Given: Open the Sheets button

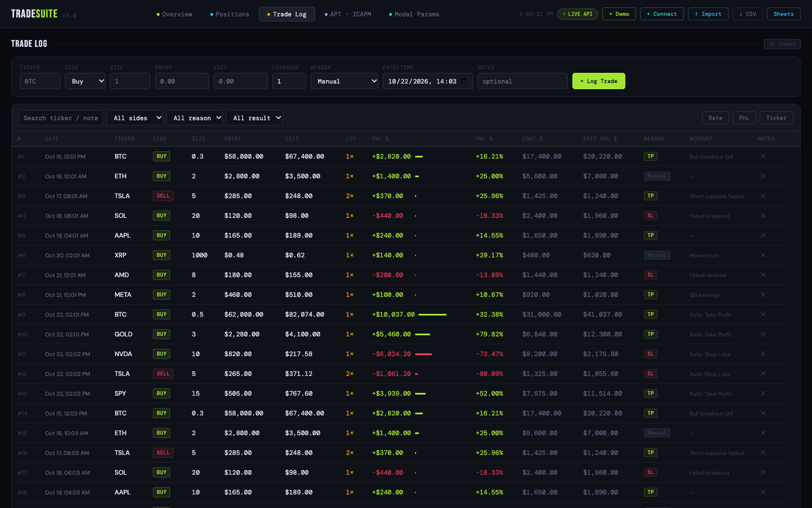Looking at the screenshot, I should [x=784, y=14].
